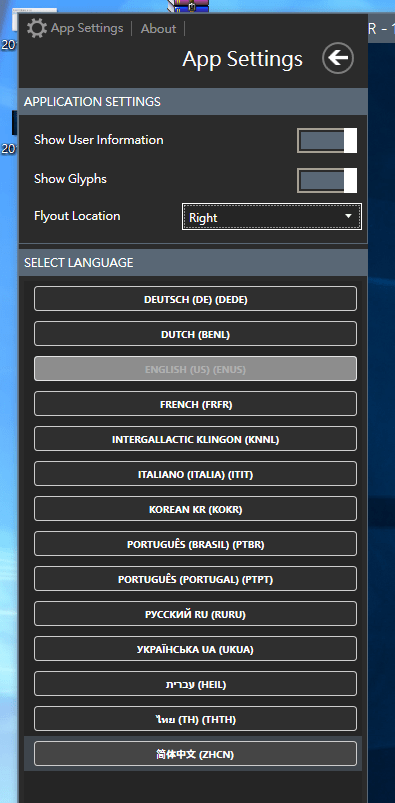Select the Thai (TH) (THTH) language

click(195, 719)
